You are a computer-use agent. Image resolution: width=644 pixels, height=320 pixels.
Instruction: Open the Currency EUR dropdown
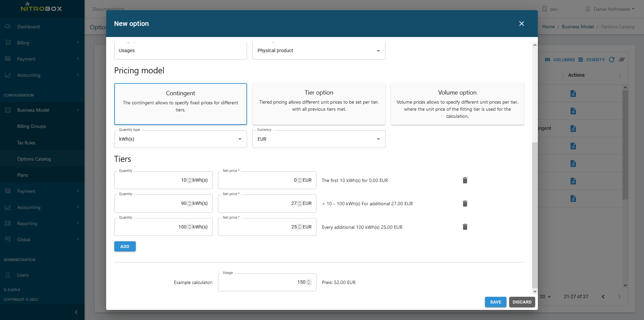[378, 139]
